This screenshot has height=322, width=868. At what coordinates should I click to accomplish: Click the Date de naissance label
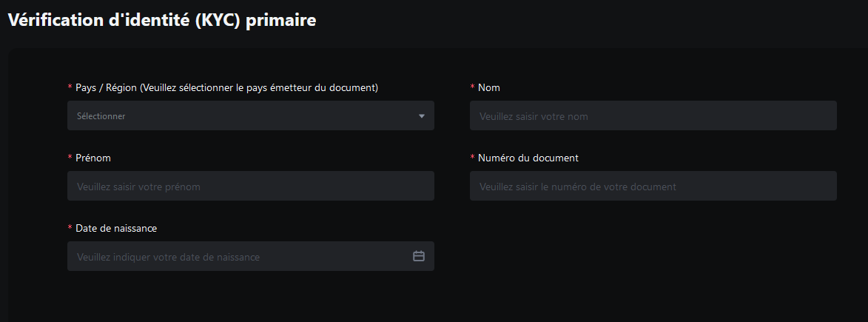coord(116,228)
